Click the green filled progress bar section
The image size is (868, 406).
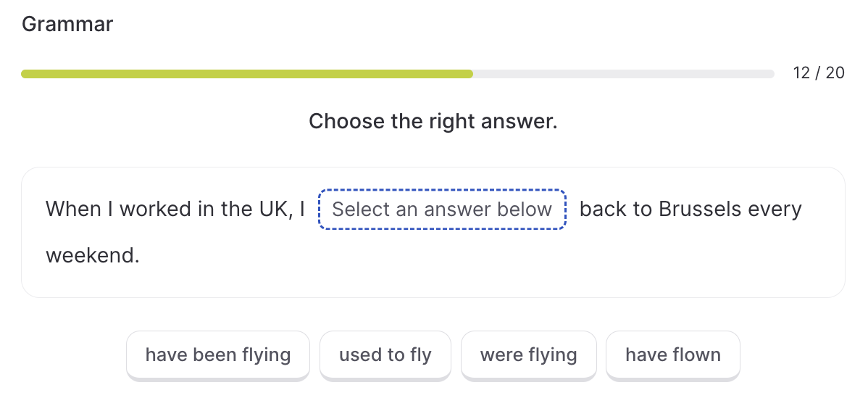point(247,74)
